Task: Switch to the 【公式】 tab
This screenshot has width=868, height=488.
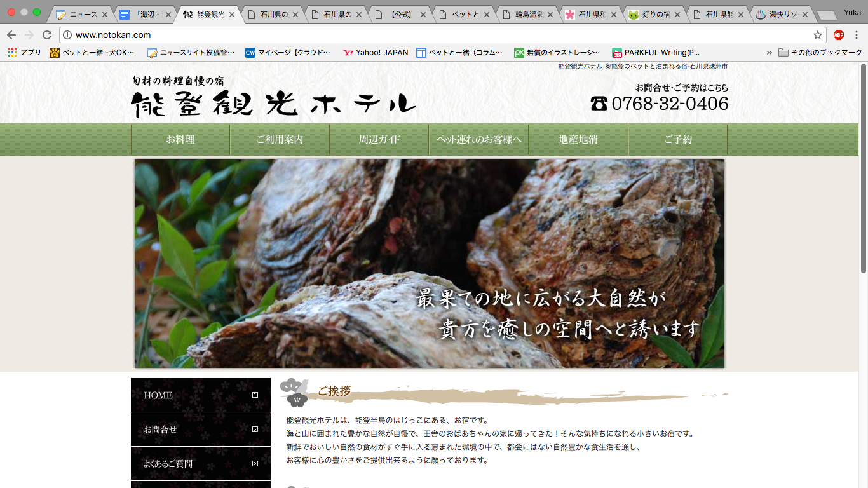Action: (399, 14)
